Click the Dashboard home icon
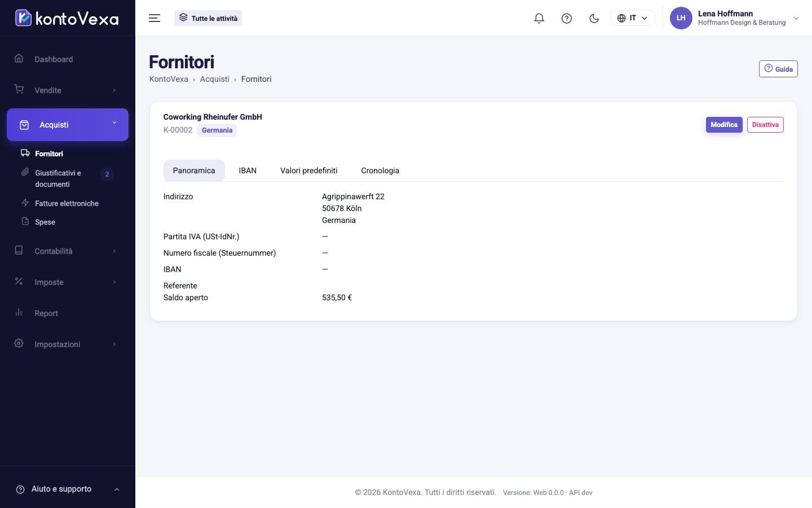812x508 pixels. pyautogui.click(x=19, y=59)
